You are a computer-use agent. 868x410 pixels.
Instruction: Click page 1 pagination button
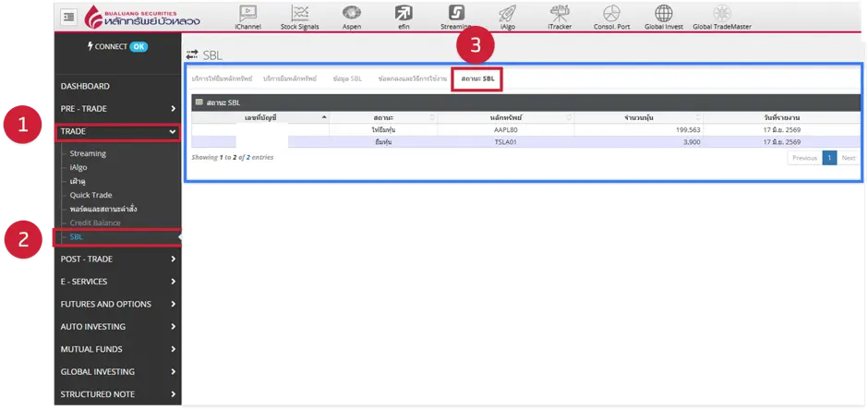[x=829, y=158]
